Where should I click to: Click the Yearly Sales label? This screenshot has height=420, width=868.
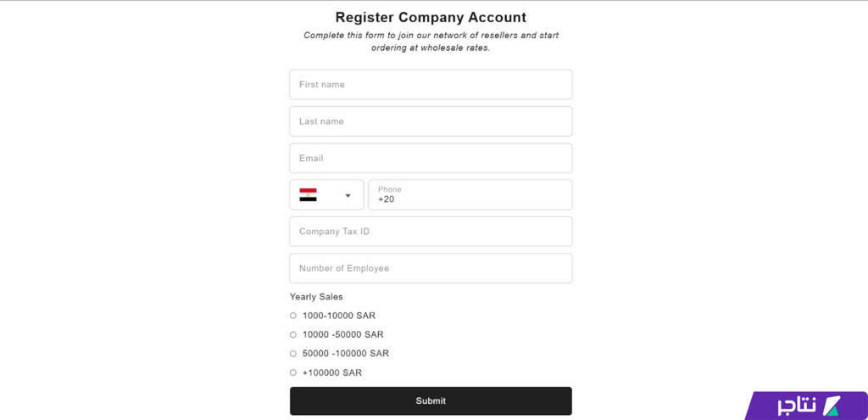tap(316, 297)
